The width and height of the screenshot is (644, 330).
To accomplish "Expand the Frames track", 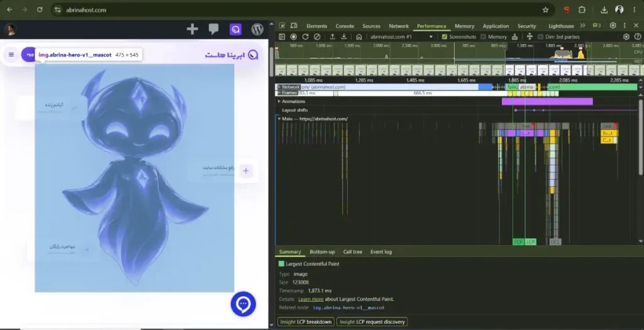I will 279,93.
